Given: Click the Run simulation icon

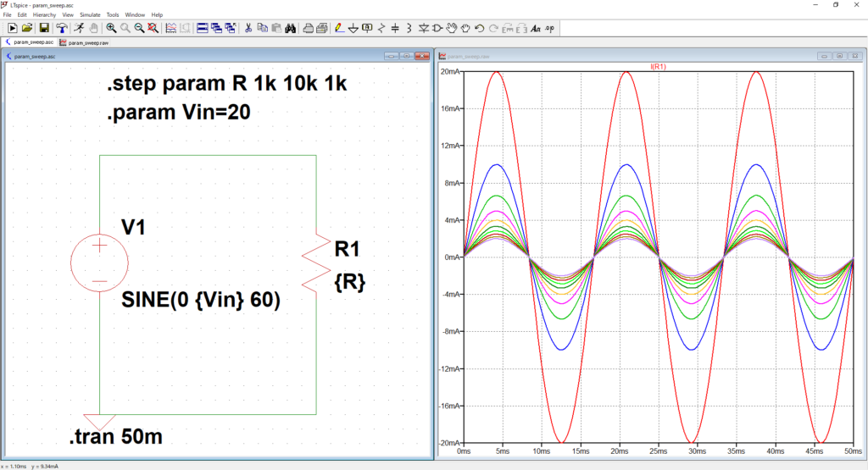Looking at the screenshot, I should click(12, 28).
